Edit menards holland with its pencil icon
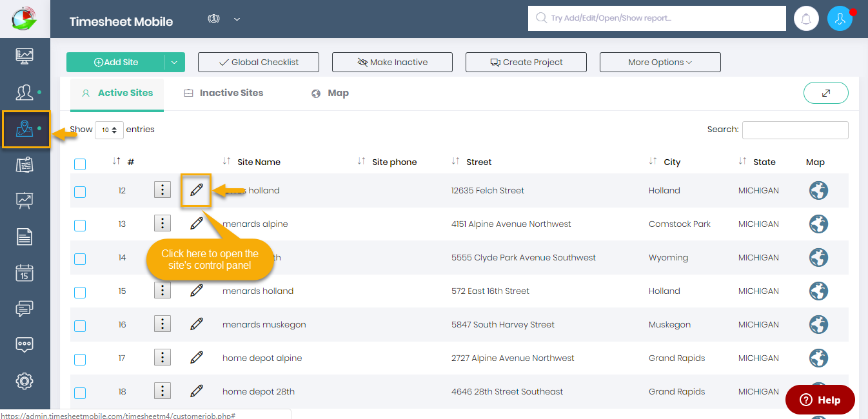Image resolution: width=868 pixels, height=419 pixels. (197, 291)
